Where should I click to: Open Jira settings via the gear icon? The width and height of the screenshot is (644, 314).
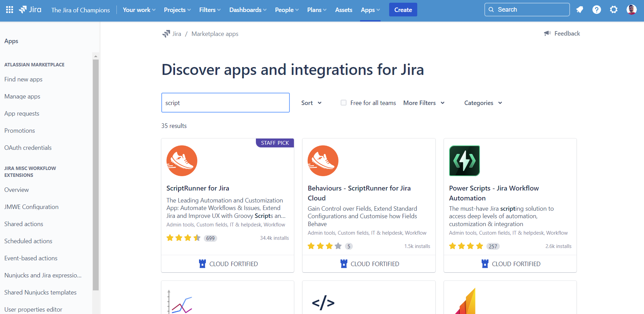tap(614, 10)
